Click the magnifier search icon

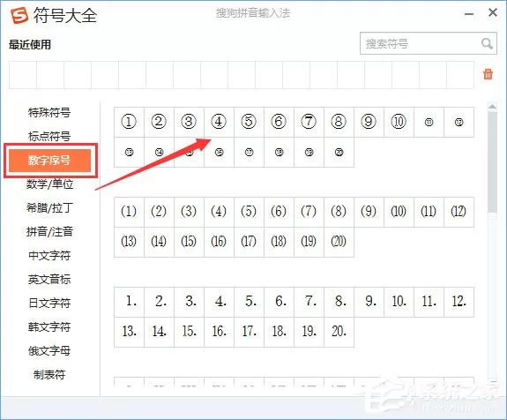tap(487, 43)
